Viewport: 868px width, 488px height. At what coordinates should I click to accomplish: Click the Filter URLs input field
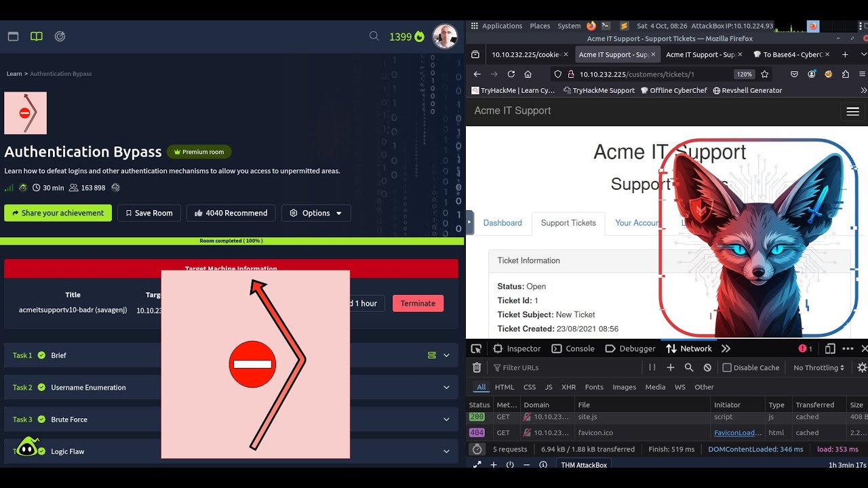pyautogui.click(x=566, y=367)
